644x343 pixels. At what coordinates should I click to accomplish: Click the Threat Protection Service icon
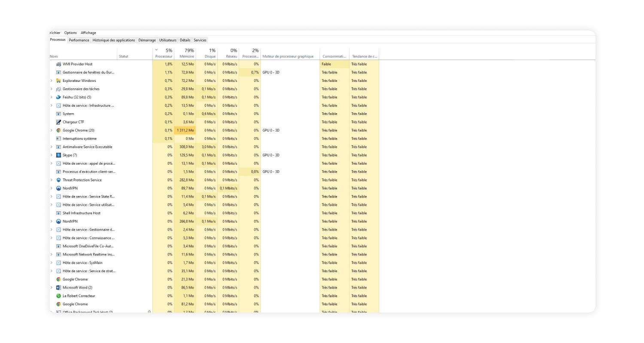(x=58, y=180)
